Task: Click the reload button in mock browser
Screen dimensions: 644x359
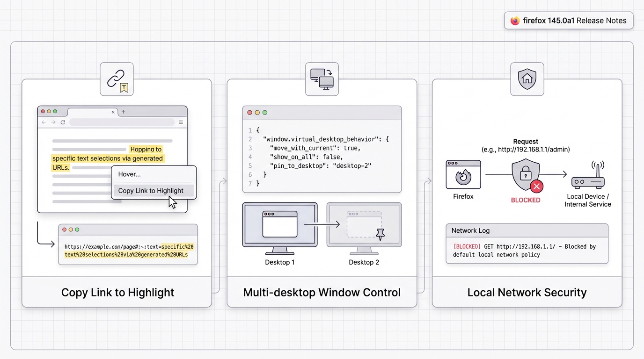Action: (x=63, y=122)
